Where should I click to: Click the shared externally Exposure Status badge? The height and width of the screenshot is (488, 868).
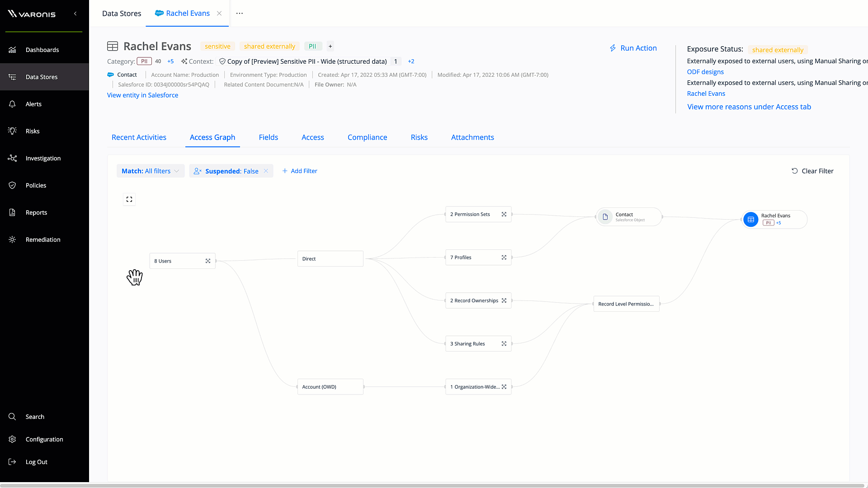[x=778, y=50]
